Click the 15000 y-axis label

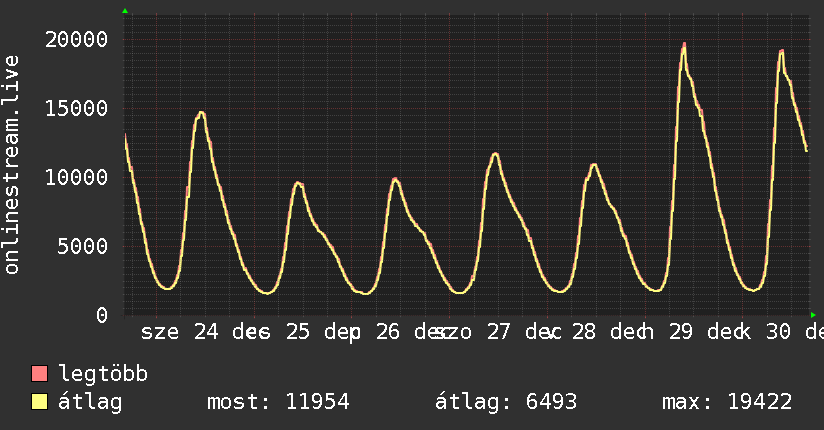[x=76, y=108]
